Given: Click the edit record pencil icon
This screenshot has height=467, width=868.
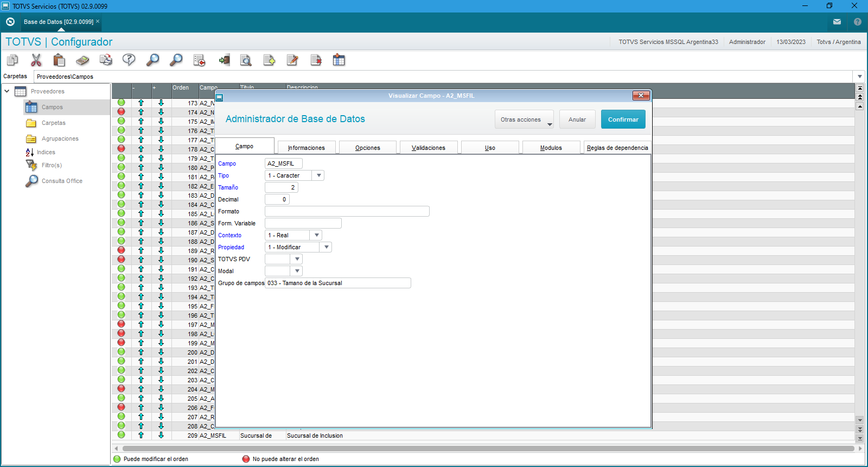Looking at the screenshot, I should 292,60.
